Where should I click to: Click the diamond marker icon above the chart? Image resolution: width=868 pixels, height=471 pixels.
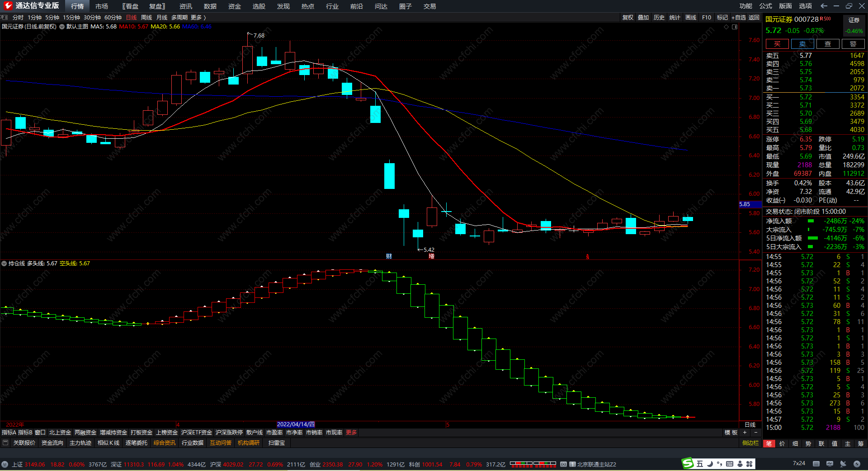(x=726, y=27)
